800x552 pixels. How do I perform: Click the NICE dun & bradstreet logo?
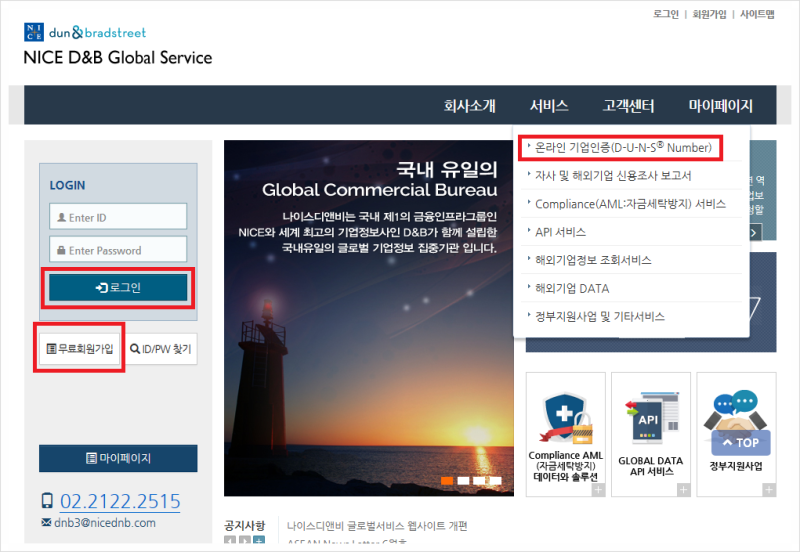pos(85,32)
